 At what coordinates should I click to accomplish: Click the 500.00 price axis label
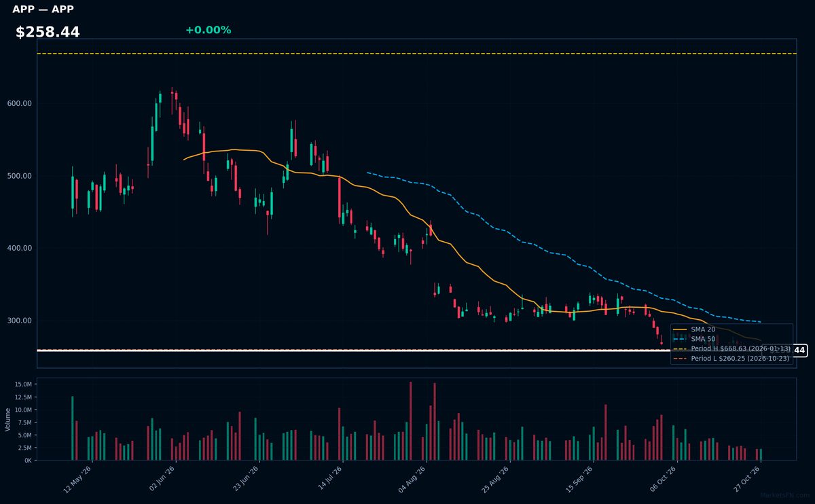point(20,176)
